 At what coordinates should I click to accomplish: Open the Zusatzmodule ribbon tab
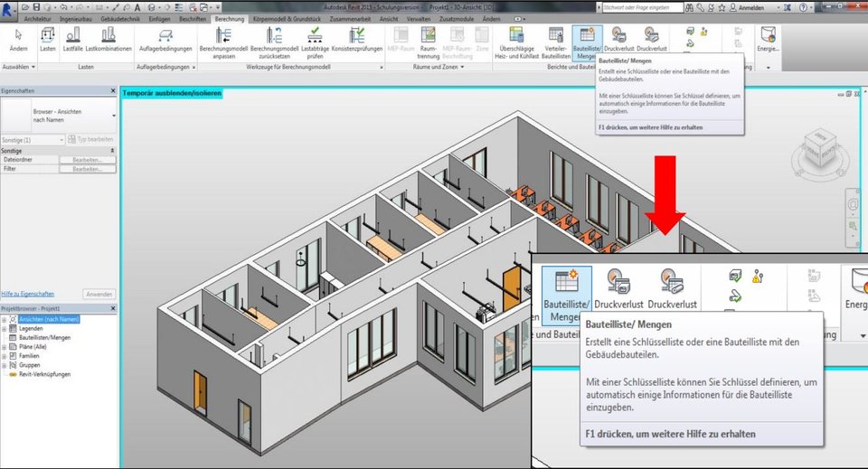pyautogui.click(x=457, y=19)
